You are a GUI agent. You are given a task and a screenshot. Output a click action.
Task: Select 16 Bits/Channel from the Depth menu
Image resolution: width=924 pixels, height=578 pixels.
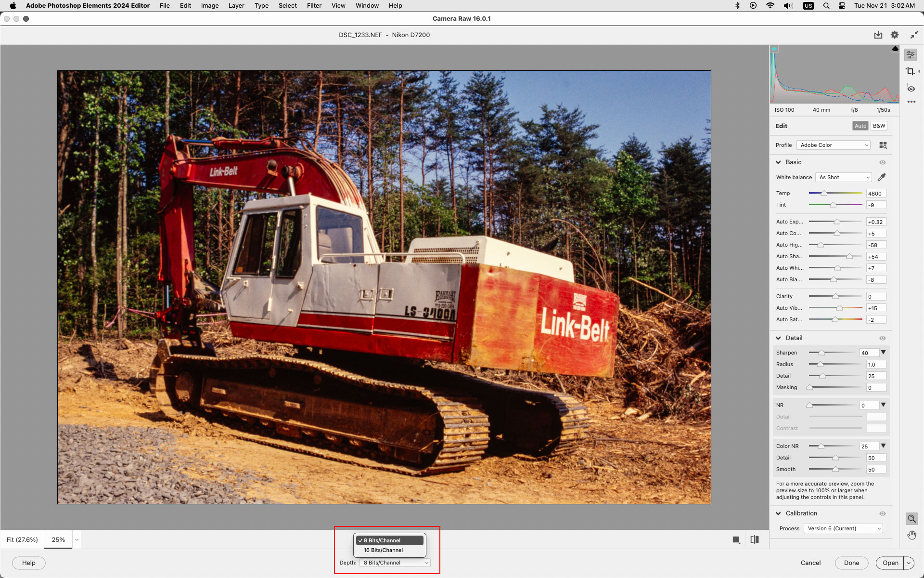(383, 550)
